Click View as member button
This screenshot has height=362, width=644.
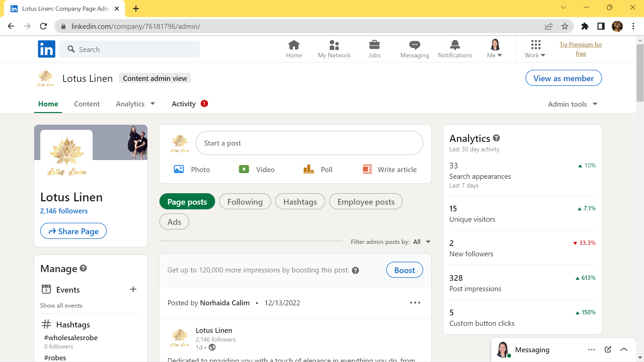(x=563, y=78)
